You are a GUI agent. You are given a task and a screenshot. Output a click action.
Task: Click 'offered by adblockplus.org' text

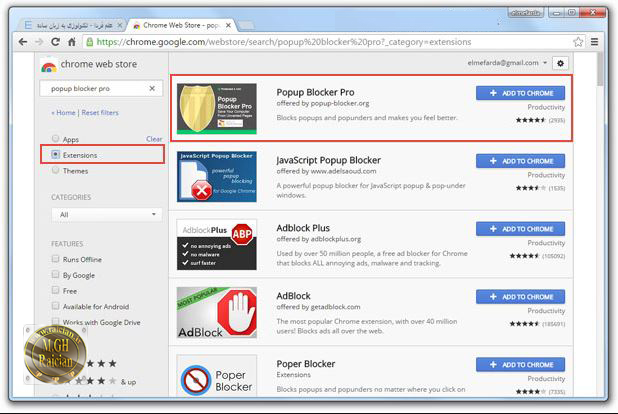(318, 239)
